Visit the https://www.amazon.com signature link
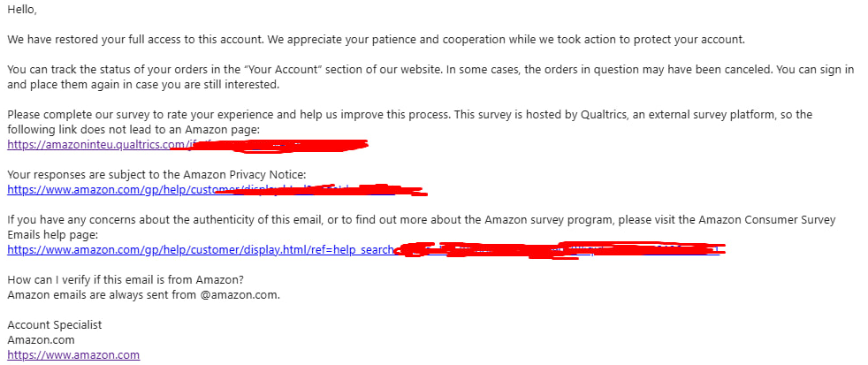Image resolution: width=868 pixels, height=365 pixels. [x=73, y=354]
